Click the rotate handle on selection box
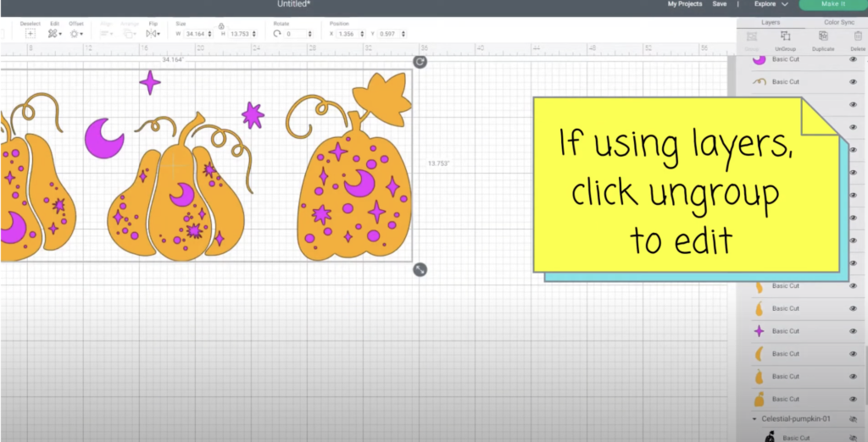The width and height of the screenshot is (868, 442). [x=420, y=62]
